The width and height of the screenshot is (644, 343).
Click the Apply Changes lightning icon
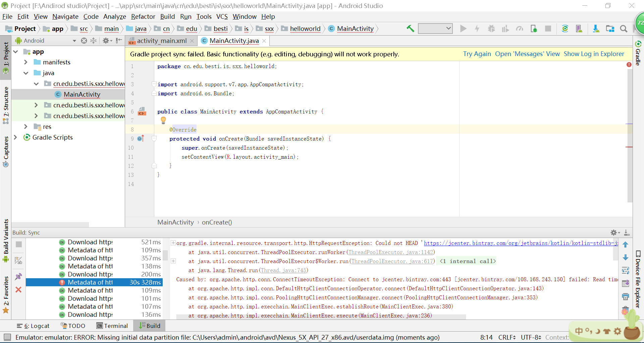(477, 29)
